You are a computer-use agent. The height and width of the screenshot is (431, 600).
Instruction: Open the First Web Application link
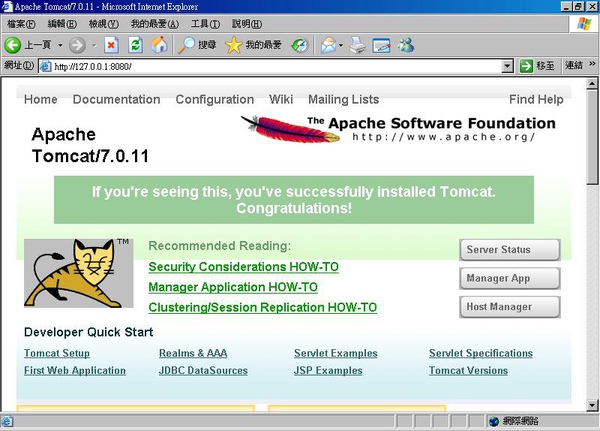pos(75,371)
